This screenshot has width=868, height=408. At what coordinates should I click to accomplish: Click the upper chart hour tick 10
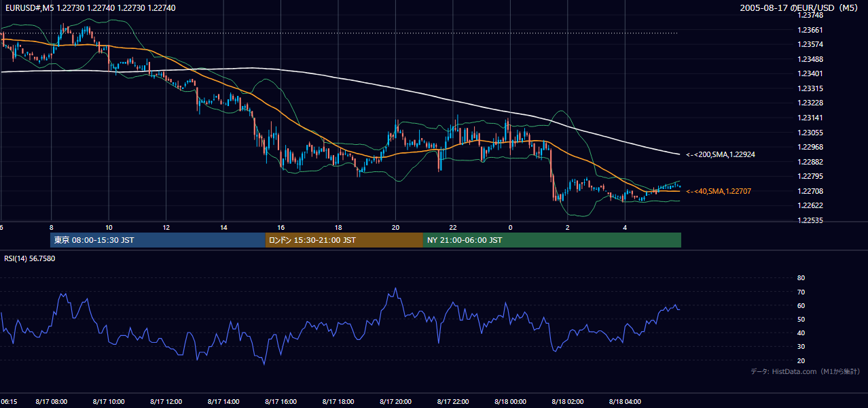tap(109, 227)
